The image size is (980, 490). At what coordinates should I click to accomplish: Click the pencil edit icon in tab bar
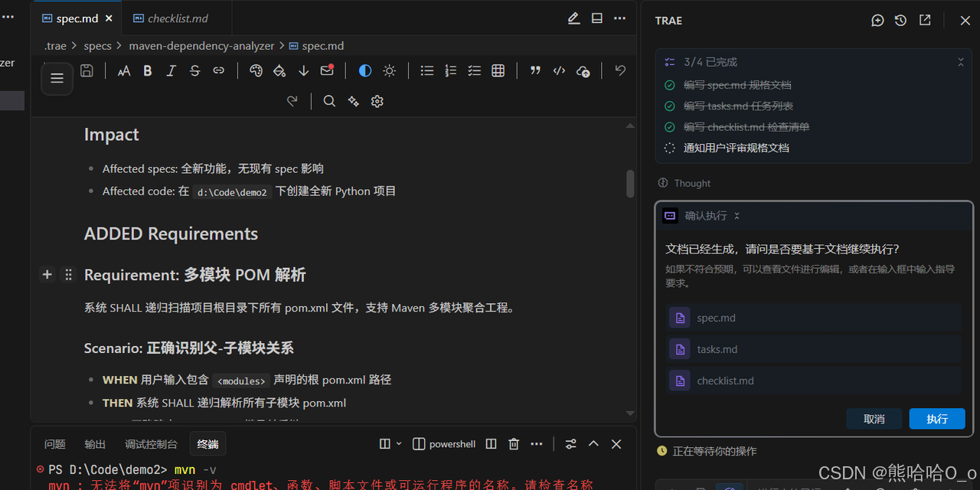[x=573, y=18]
